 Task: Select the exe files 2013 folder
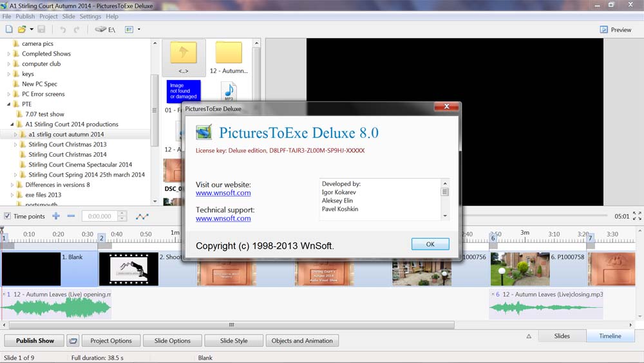coord(43,195)
